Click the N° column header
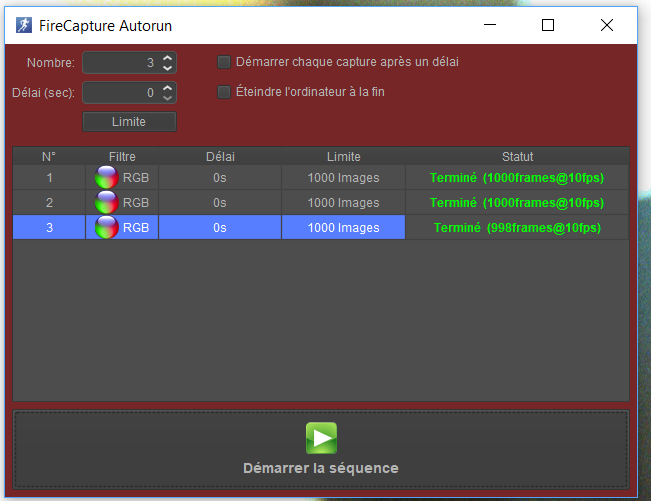Image resolution: width=651 pixels, height=501 pixels. pos(49,156)
